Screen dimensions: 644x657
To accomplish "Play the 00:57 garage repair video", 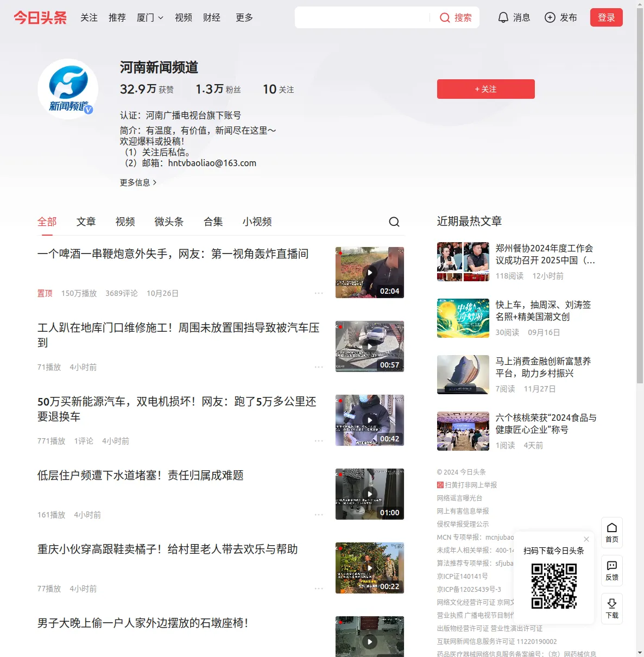I will pyautogui.click(x=370, y=346).
